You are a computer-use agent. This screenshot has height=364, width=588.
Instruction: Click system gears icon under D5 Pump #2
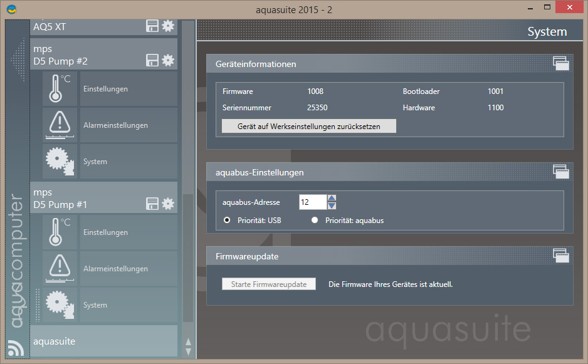[x=60, y=161]
